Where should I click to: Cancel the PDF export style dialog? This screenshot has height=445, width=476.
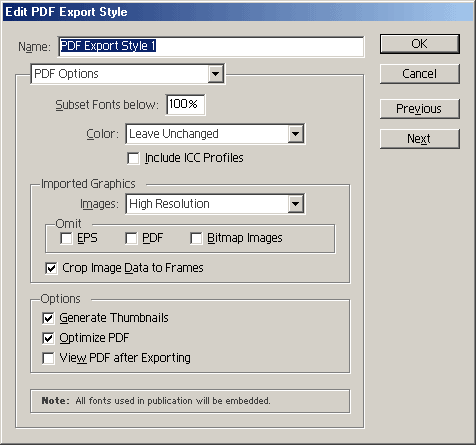[x=420, y=74]
